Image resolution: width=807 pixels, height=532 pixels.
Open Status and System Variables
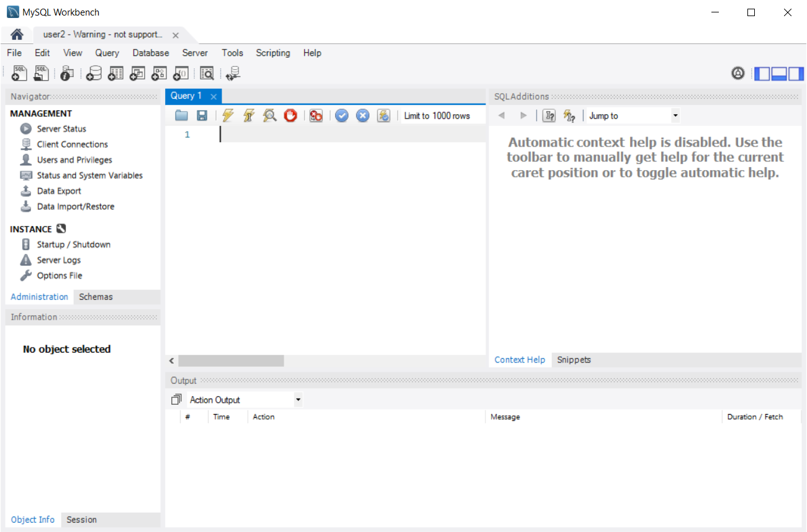point(89,175)
